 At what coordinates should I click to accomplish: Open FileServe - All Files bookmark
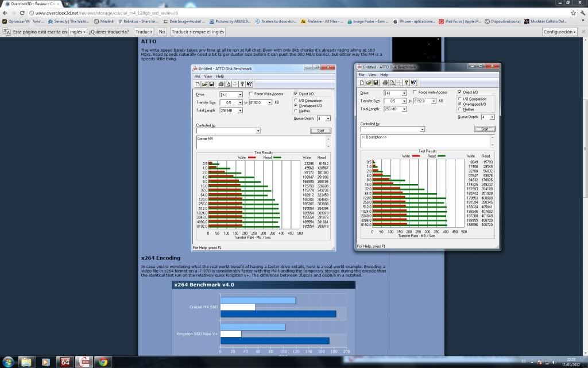click(x=322, y=21)
